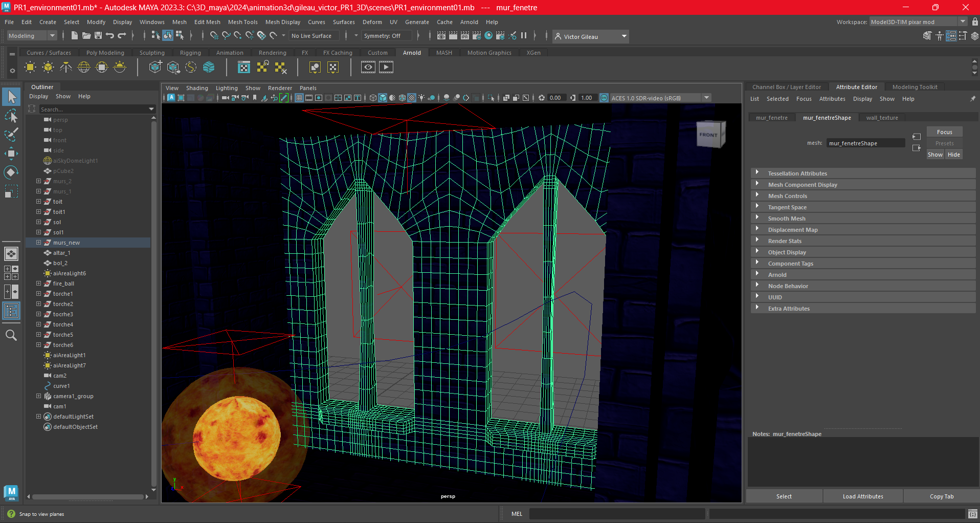This screenshot has height=523, width=980.
Task: Click the Select button at Attribute Editor bottom
Action: (x=784, y=496)
